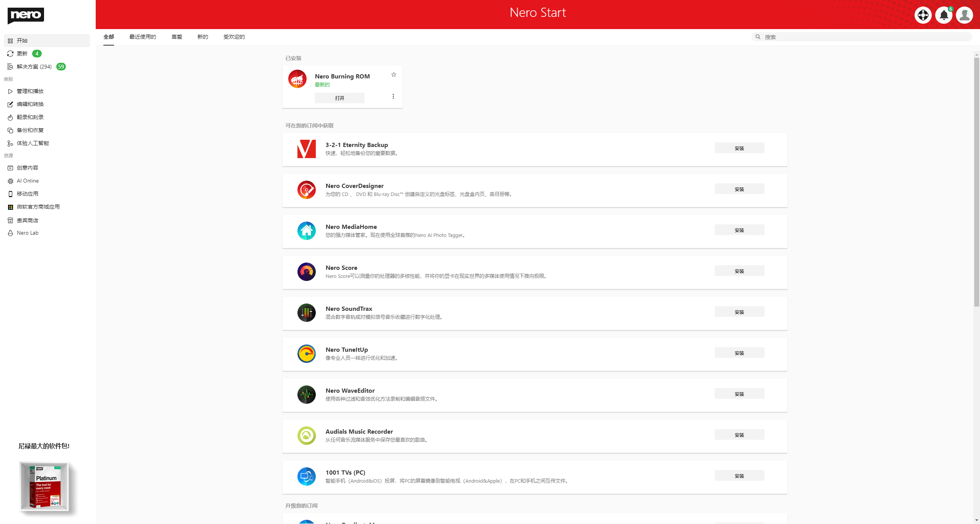Image resolution: width=980 pixels, height=524 pixels.
Task: Favorite Nero Burning ROM with star icon
Action: [x=394, y=75]
